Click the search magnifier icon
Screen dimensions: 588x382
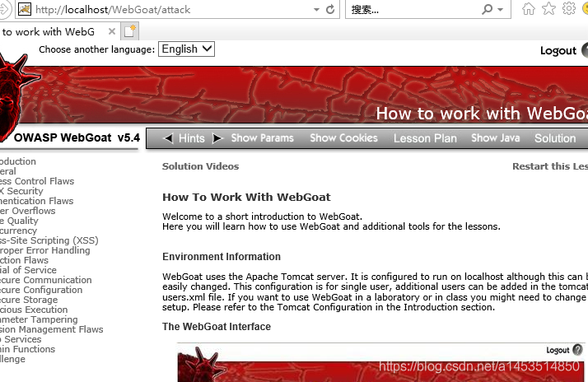point(488,9)
